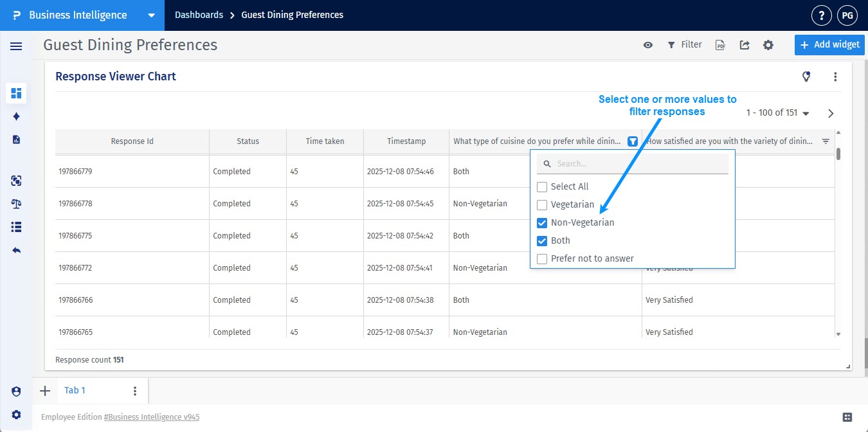Open the help question mark icon

821,15
